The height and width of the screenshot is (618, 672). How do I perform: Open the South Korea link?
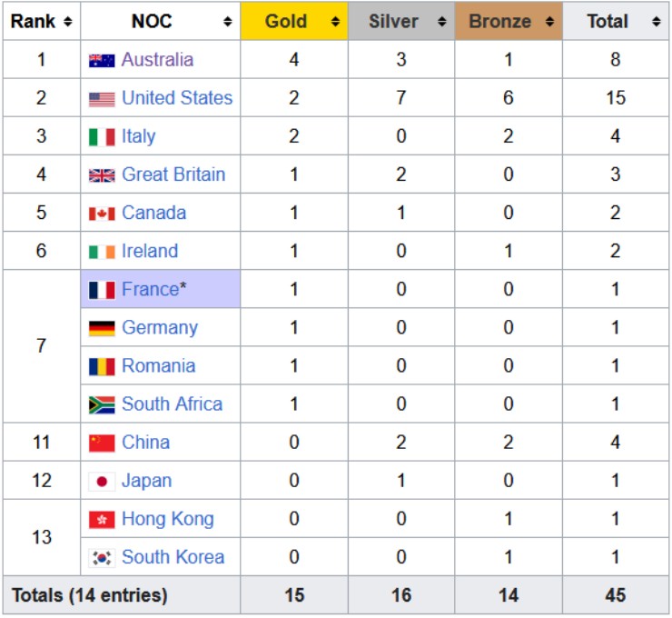coord(173,557)
